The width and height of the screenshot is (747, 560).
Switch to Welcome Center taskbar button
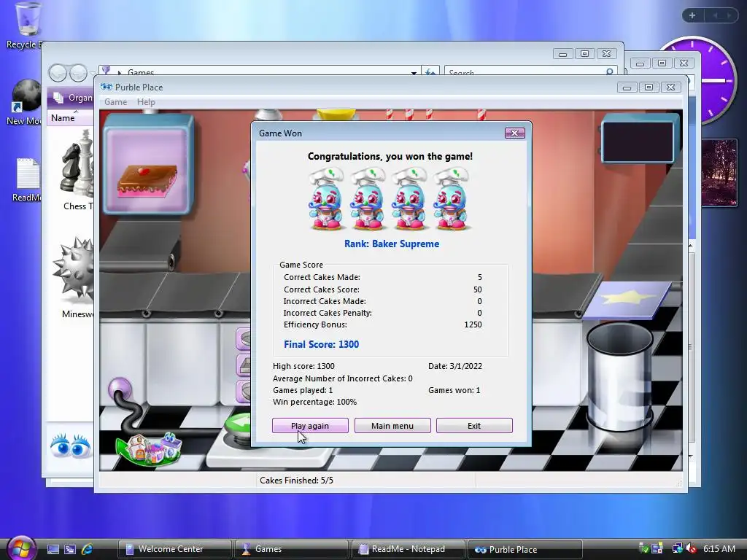(175, 549)
